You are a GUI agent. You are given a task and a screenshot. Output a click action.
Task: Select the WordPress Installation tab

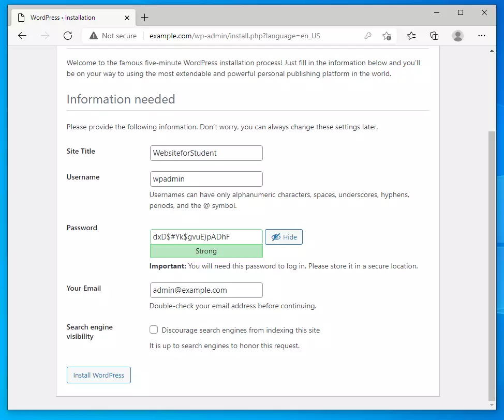pyautogui.click(x=73, y=18)
